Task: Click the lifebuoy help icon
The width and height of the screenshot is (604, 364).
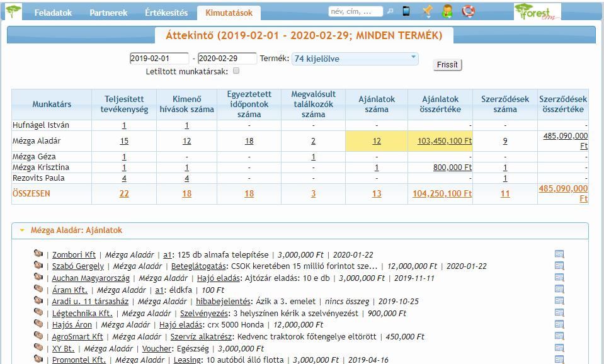Action: (x=468, y=11)
